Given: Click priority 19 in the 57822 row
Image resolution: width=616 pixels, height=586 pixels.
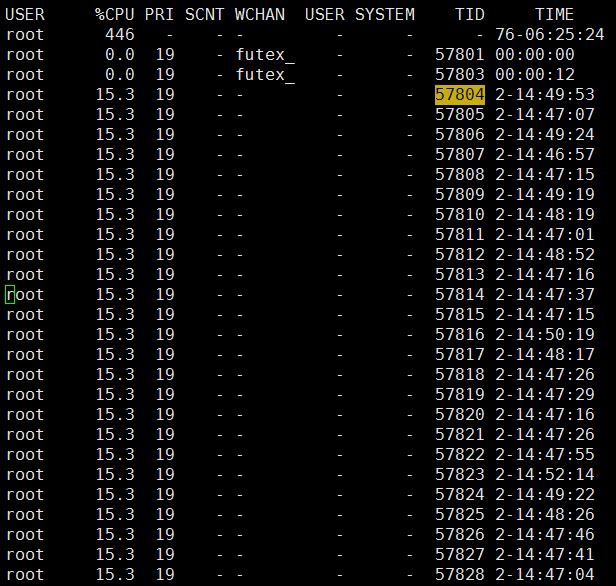Looking at the screenshot, I should click(x=165, y=455).
